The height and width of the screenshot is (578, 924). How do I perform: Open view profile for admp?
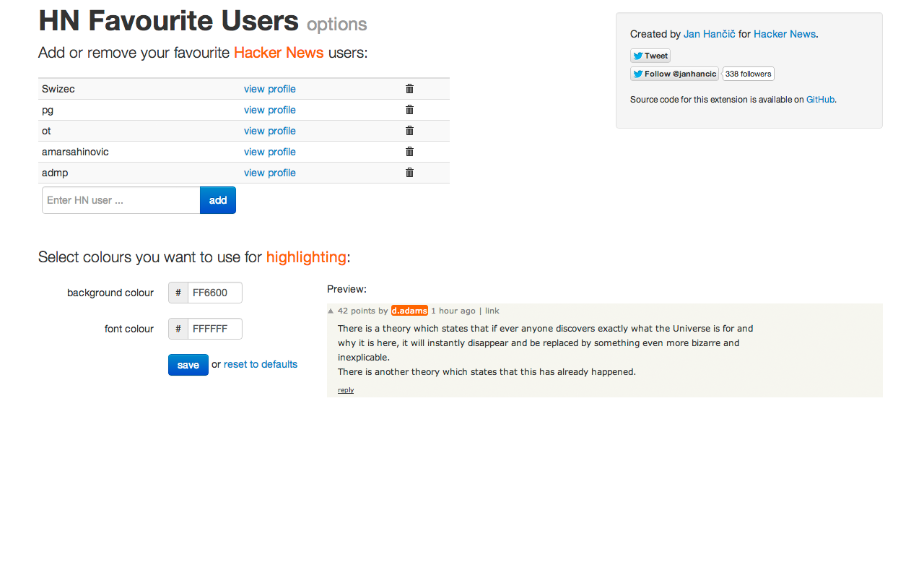pyautogui.click(x=270, y=173)
